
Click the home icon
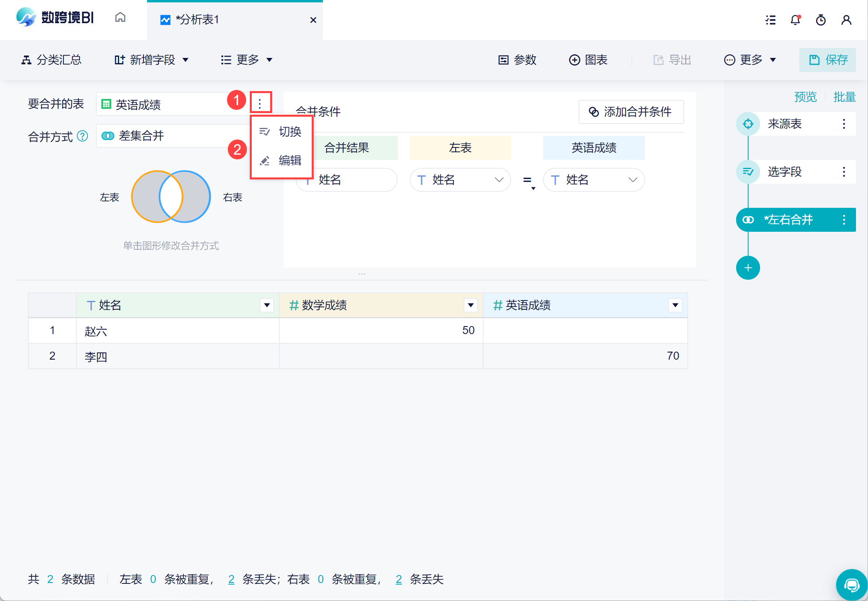[x=120, y=18]
